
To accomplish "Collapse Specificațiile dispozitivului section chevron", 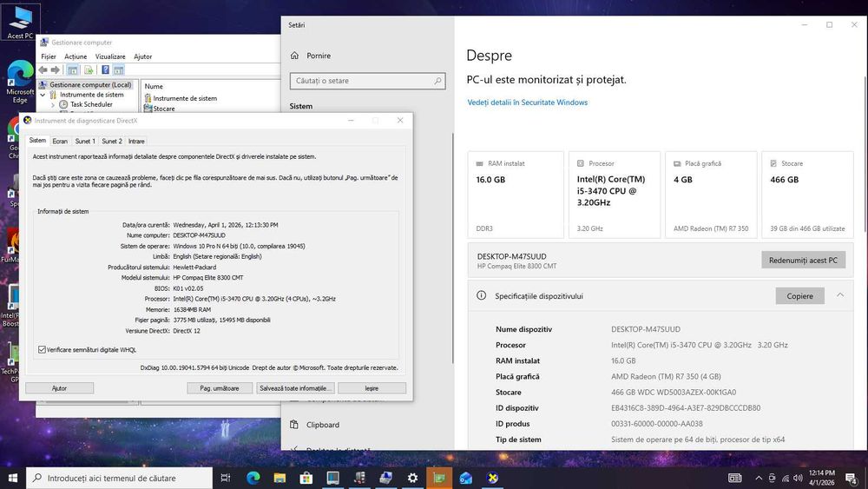I will pos(840,295).
